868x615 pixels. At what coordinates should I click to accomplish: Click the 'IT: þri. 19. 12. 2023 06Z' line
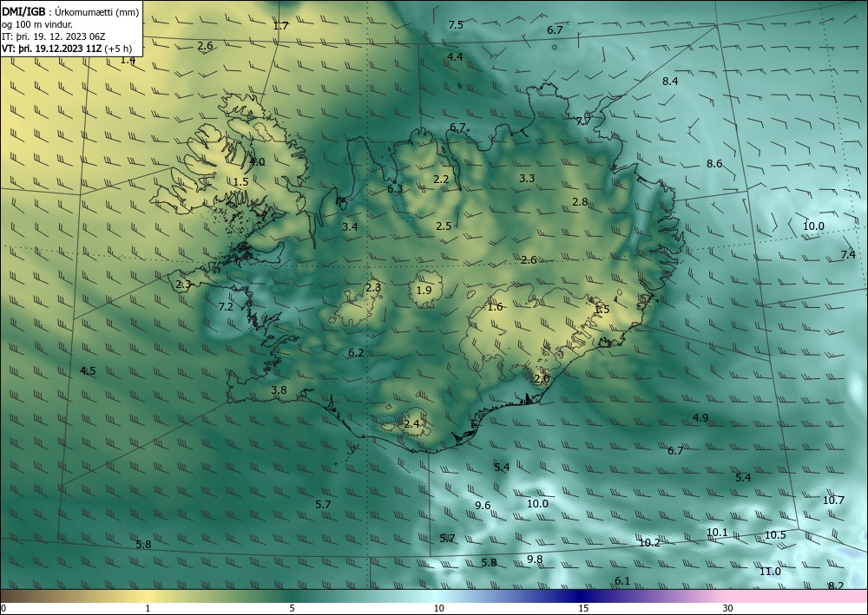tap(54, 36)
